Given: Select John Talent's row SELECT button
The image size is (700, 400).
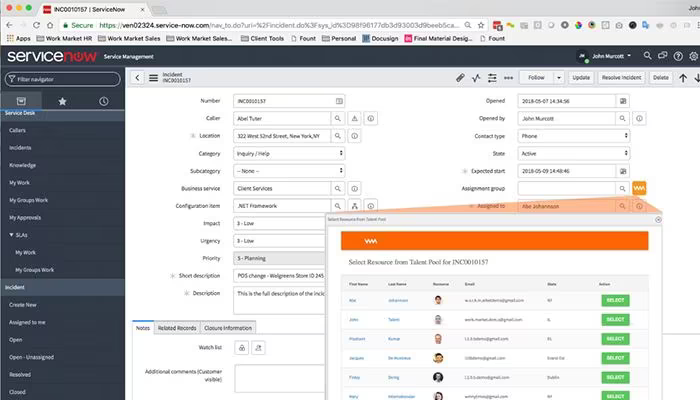Looking at the screenshot, I should click(615, 320).
